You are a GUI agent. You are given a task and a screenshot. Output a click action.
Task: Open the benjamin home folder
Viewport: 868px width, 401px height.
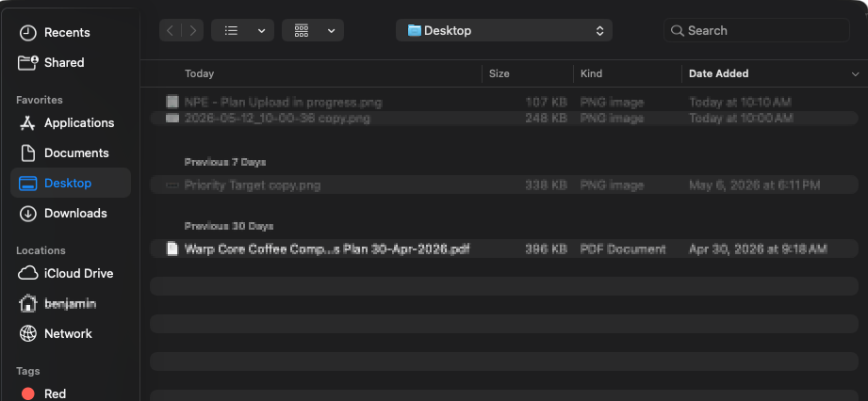pos(71,304)
